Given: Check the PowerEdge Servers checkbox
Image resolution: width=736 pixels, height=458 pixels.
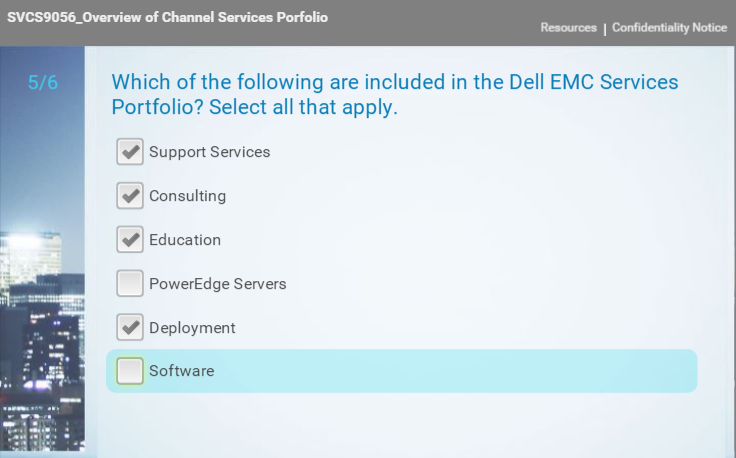Looking at the screenshot, I should tap(130, 283).
